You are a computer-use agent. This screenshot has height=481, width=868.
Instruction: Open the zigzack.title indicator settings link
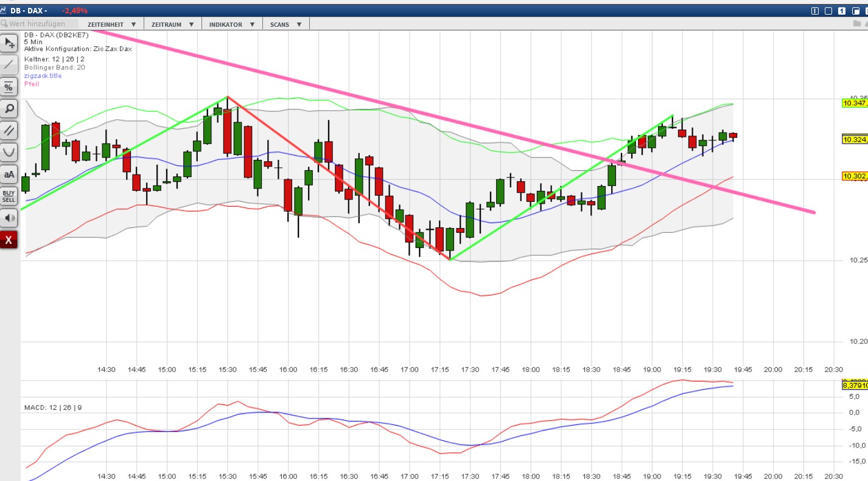[x=41, y=75]
